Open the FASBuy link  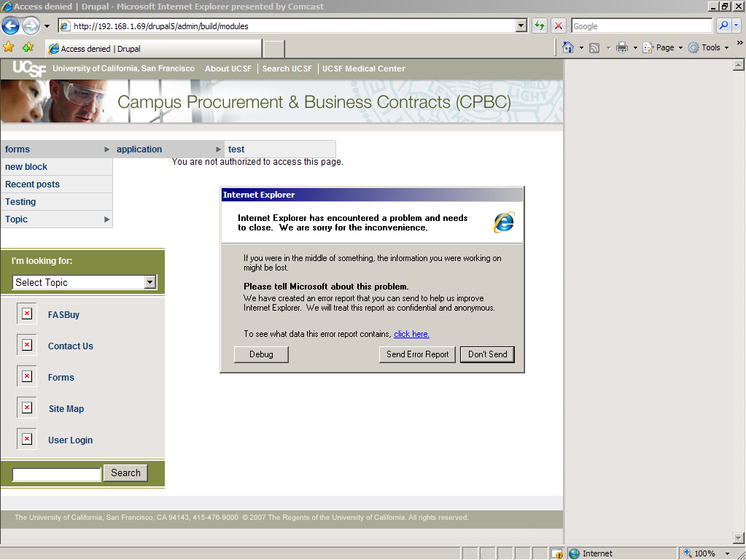pos(63,315)
